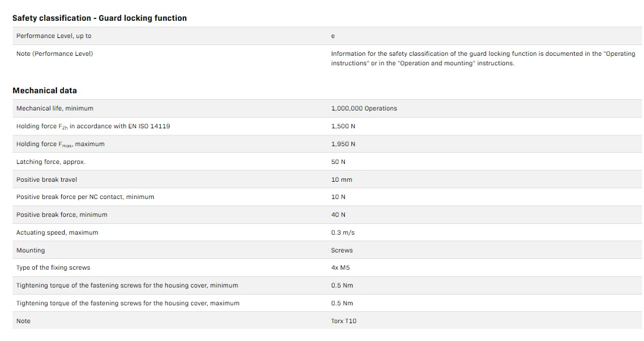Click 'Positive break force per NC contact, minimum'
644x341 pixels.
pyautogui.click(x=85, y=197)
